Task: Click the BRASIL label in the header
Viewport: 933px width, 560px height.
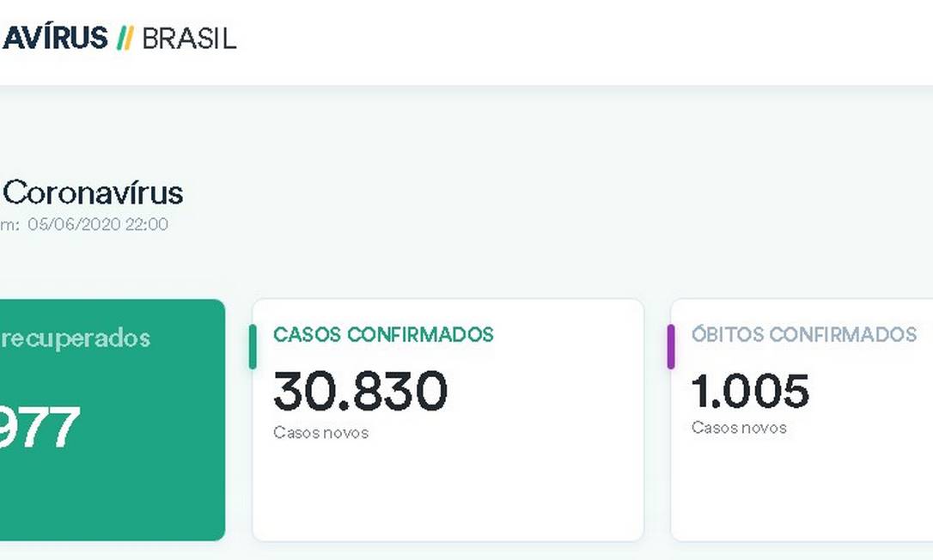Action: tap(187, 38)
